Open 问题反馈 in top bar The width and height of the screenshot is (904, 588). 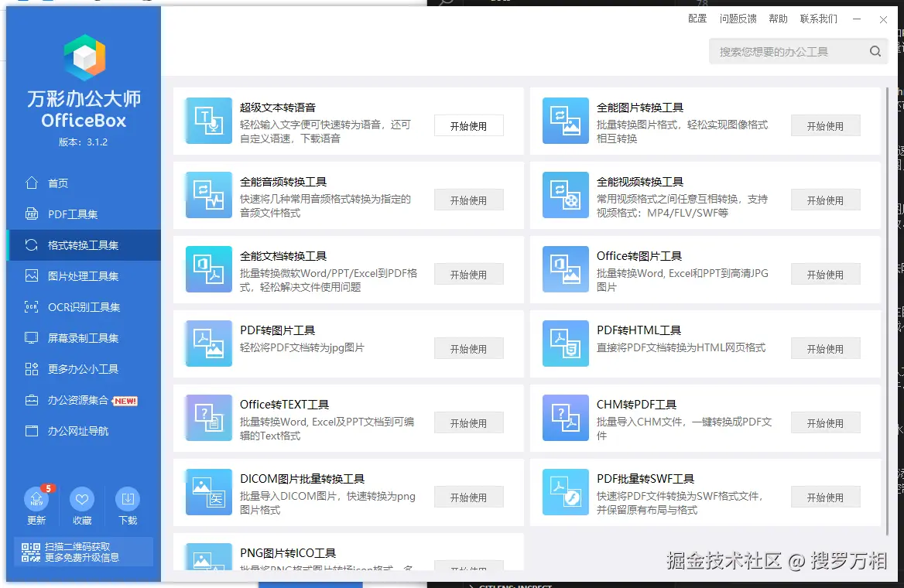[x=738, y=19]
